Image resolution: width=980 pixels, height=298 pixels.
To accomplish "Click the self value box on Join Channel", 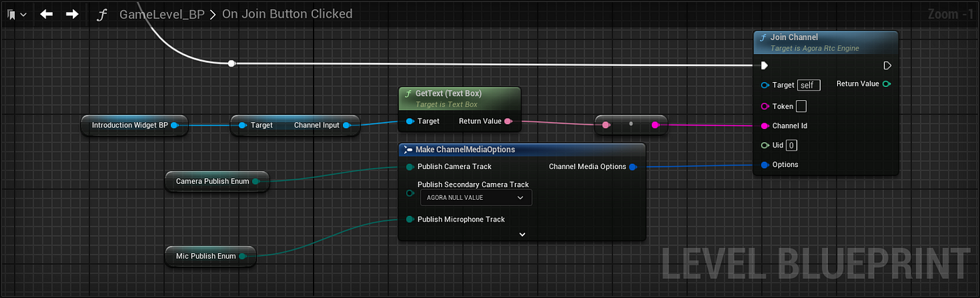I will (808, 85).
